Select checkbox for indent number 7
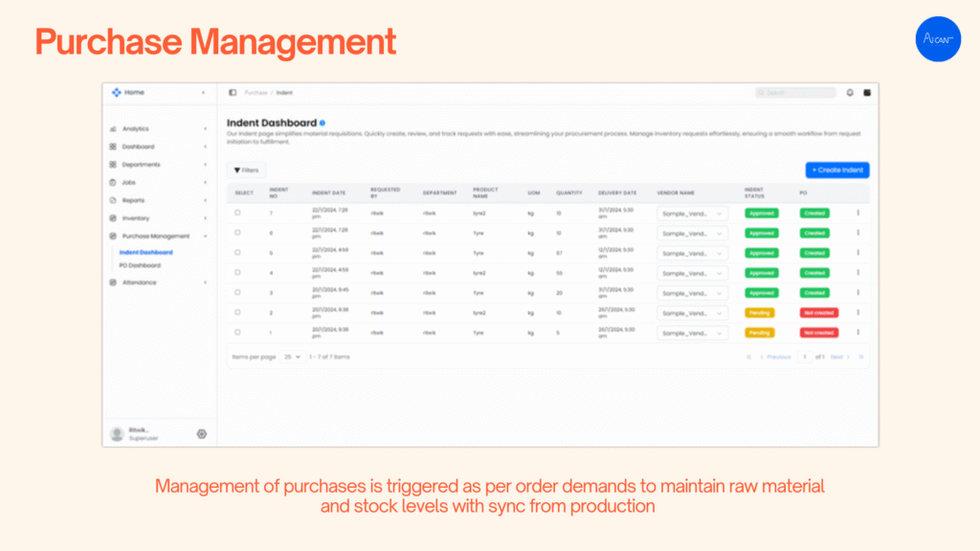Screen dimensions: 980x551 coord(238,212)
